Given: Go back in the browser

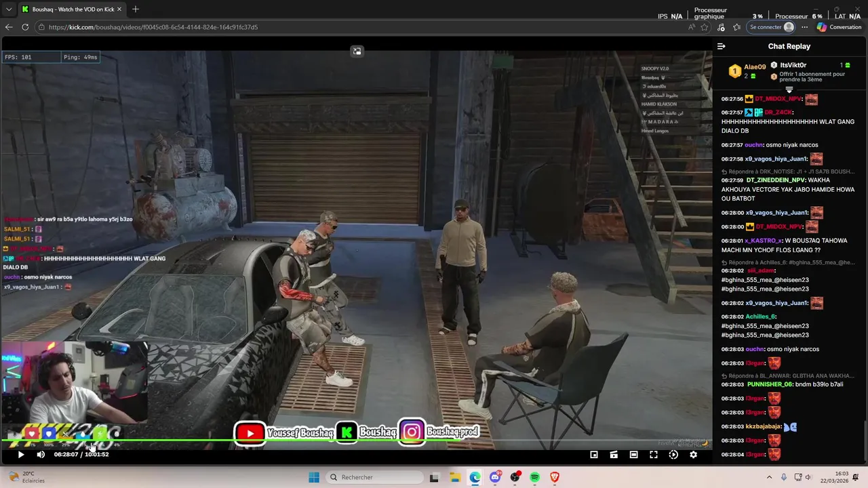Looking at the screenshot, I should coord(9,27).
